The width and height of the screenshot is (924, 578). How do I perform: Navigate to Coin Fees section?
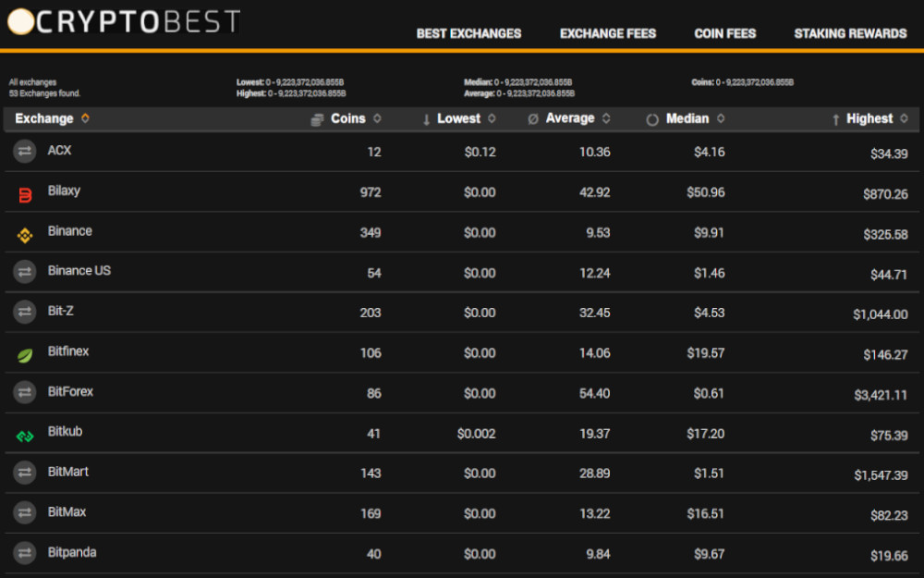[x=724, y=33]
